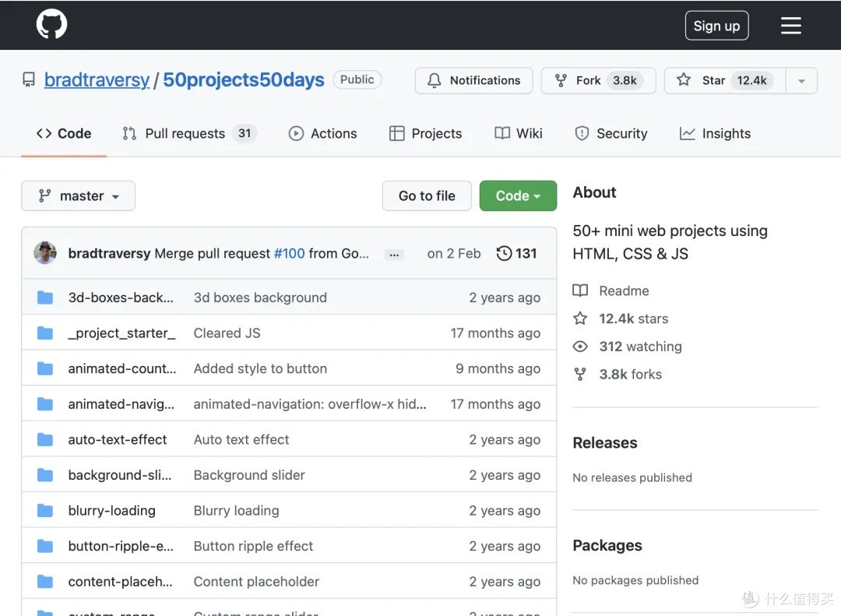
Task: Click the Go to file button
Action: click(x=427, y=195)
